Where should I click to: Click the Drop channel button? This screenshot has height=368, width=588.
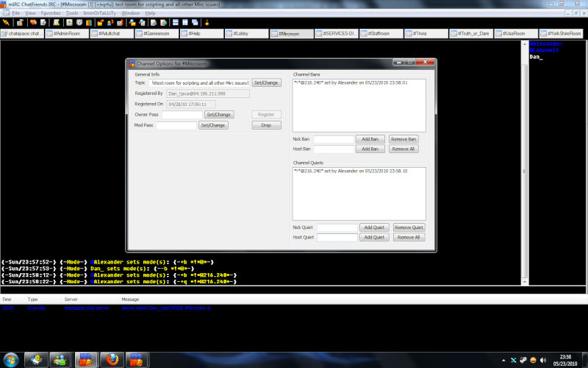coord(266,125)
